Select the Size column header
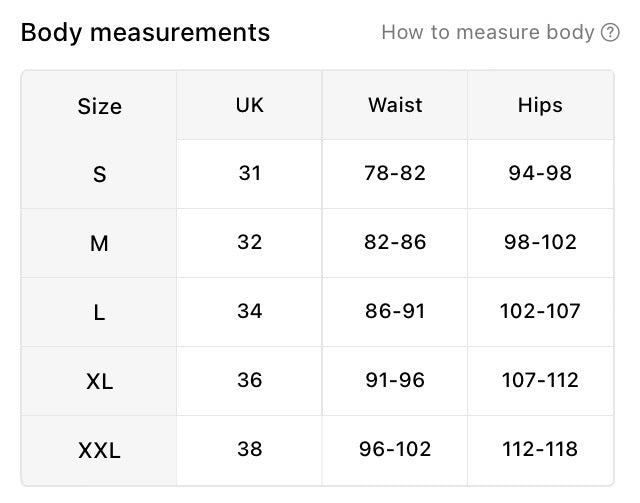The image size is (640, 503). tap(100, 106)
